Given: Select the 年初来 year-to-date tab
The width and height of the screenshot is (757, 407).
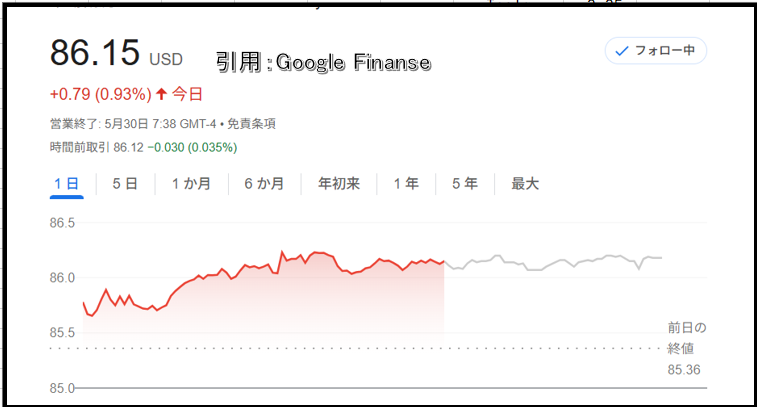Looking at the screenshot, I should coord(339,184).
